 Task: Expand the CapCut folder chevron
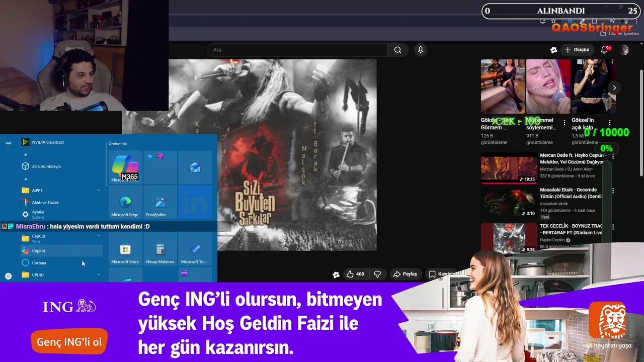click(x=99, y=235)
